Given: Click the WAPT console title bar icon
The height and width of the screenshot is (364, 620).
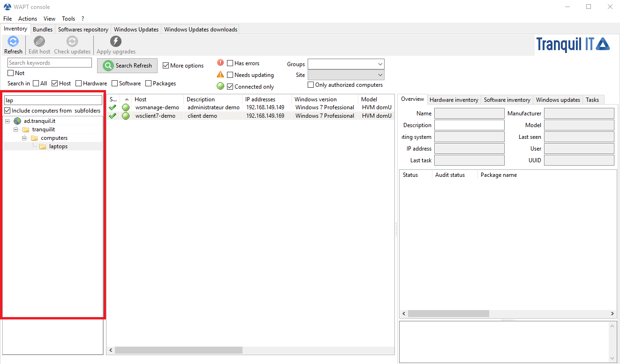Looking at the screenshot, I should (x=7, y=7).
